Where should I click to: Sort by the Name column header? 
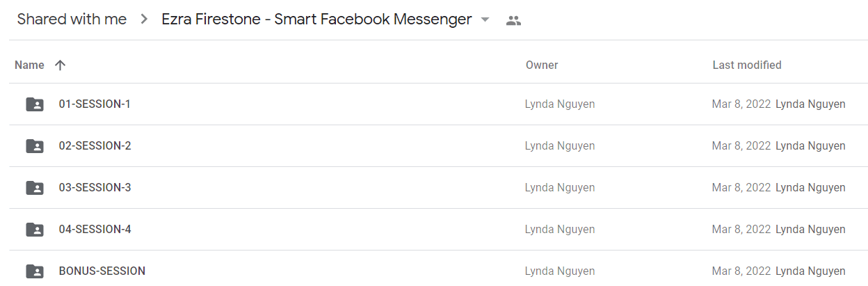click(29, 65)
